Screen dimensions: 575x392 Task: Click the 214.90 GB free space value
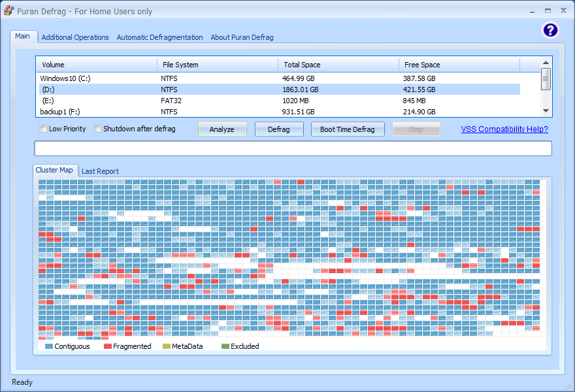coord(419,112)
